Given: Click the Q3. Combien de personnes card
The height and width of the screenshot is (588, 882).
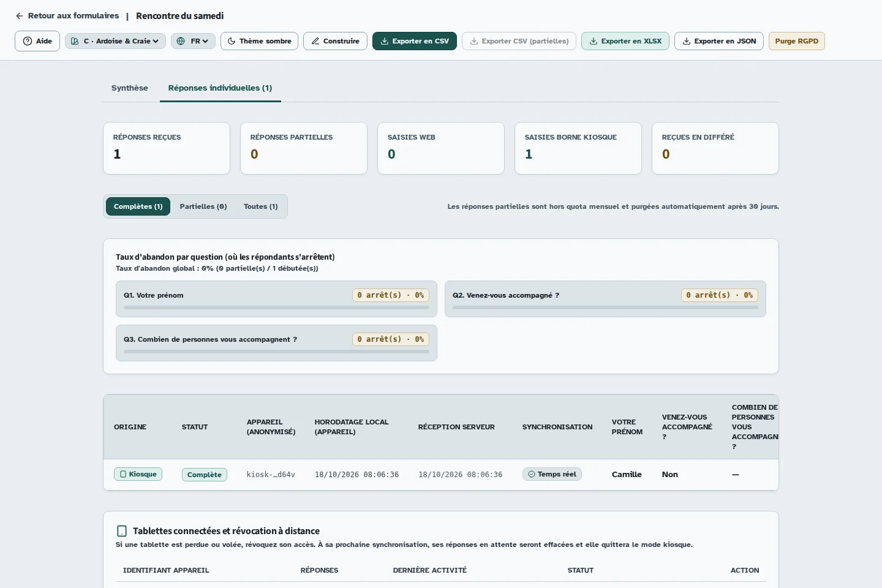Looking at the screenshot, I should 276,343.
